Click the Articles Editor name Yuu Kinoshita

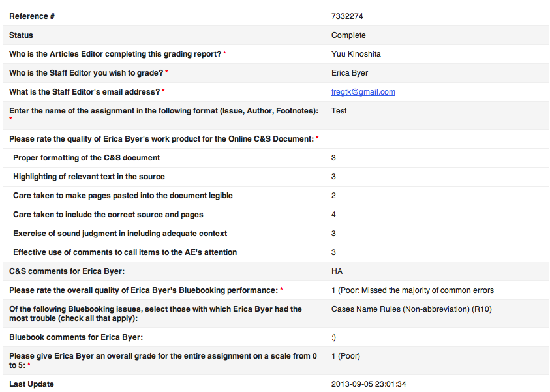click(x=356, y=54)
